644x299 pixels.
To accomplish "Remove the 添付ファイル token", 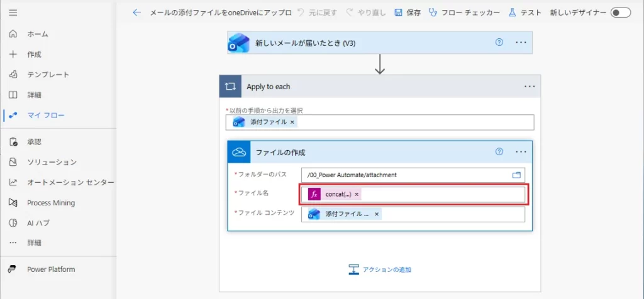I will click(x=292, y=122).
